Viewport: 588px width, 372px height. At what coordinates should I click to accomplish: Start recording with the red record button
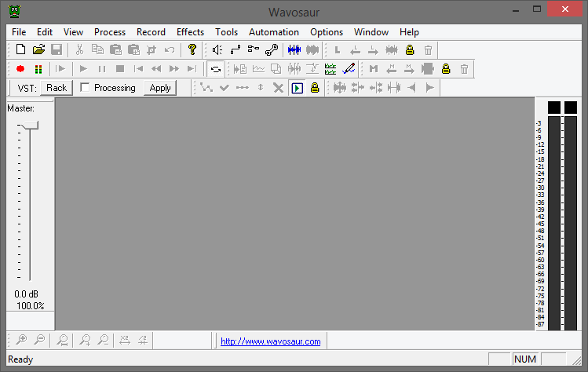pos(20,68)
